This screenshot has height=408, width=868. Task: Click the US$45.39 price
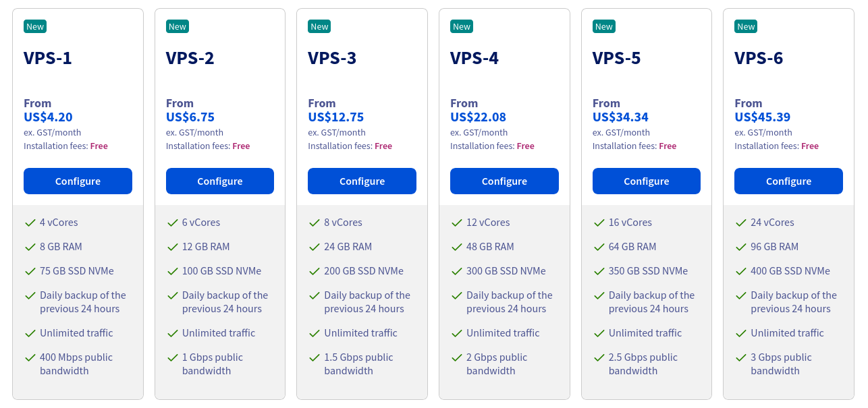[762, 117]
